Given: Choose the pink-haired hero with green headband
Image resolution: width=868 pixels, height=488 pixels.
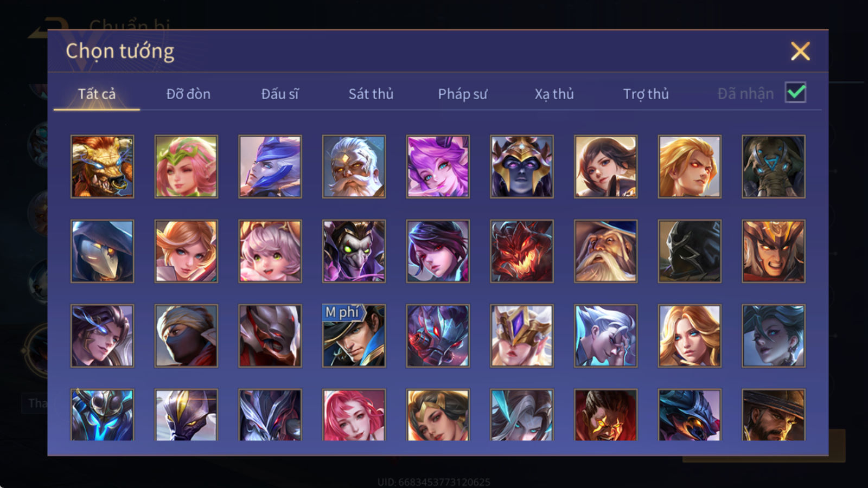Looking at the screenshot, I should (x=186, y=166).
